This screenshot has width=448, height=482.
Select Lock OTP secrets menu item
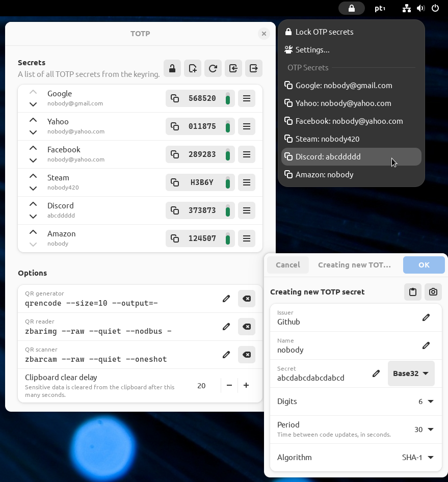(x=351, y=32)
